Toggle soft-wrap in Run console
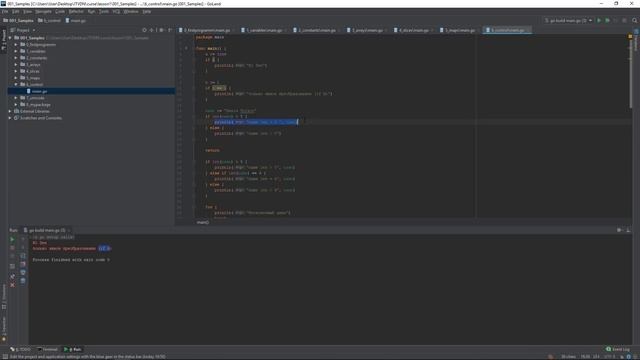This screenshot has width=640, height=360. pos(23,256)
